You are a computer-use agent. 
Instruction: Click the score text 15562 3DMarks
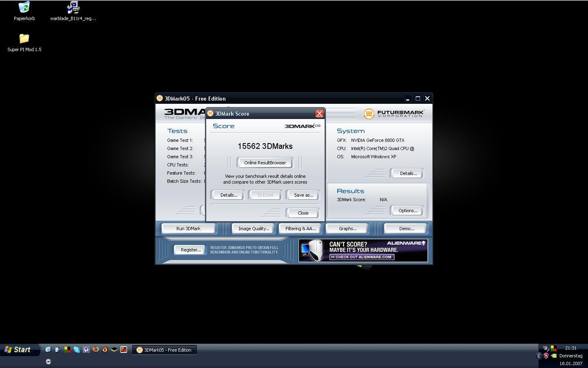(265, 146)
